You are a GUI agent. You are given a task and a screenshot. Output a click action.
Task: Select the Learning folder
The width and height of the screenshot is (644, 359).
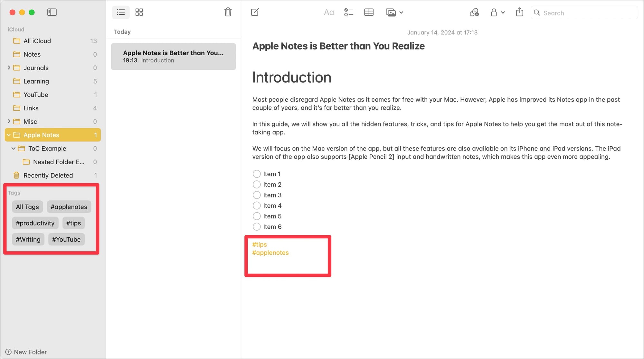(x=36, y=81)
